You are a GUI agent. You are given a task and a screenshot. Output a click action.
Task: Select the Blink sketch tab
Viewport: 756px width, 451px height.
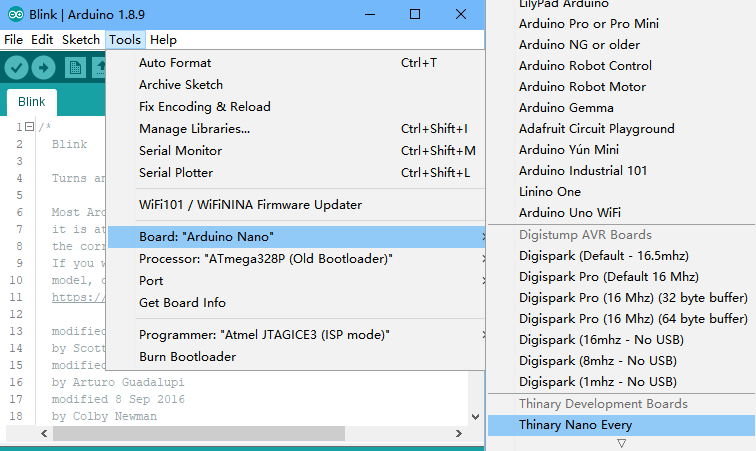point(31,102)
